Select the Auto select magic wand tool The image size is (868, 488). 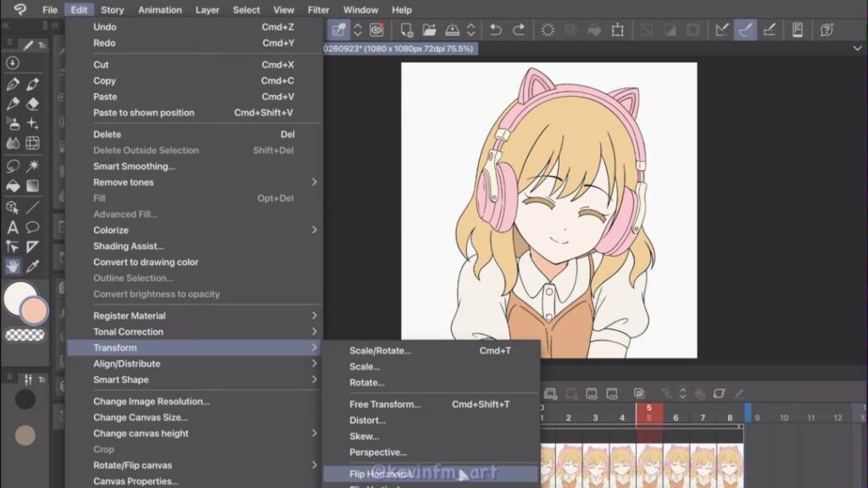click(x=33, y=165)
